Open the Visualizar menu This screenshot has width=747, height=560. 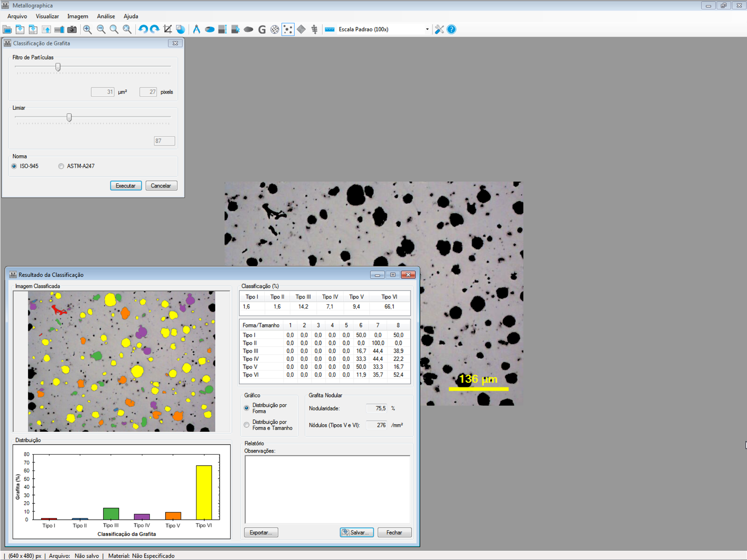(47, 16)
